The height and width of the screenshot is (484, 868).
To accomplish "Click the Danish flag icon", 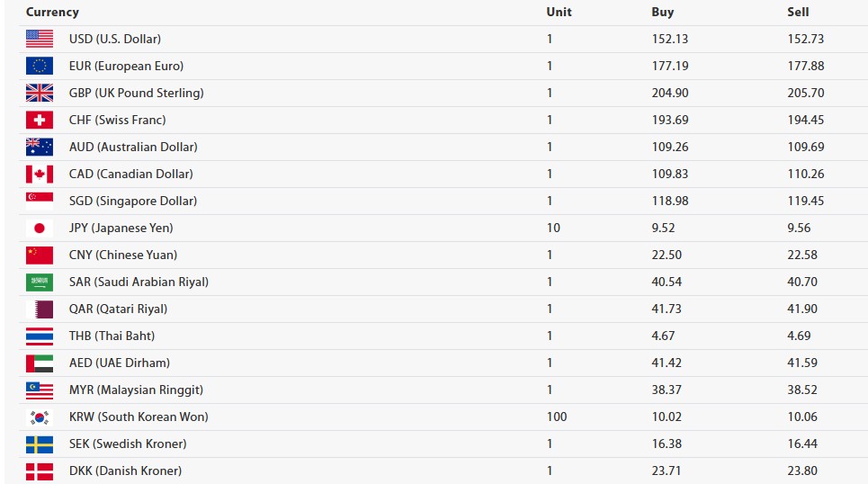I will coord(40,471).
